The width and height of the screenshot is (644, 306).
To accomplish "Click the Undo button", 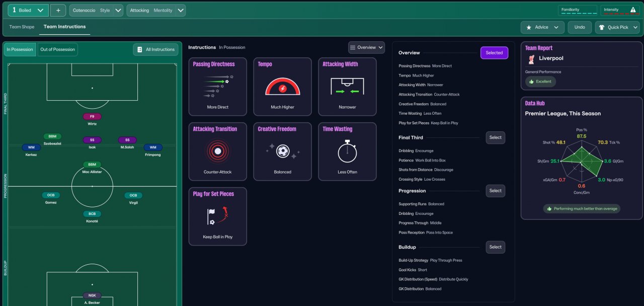I will click(580, 27).
